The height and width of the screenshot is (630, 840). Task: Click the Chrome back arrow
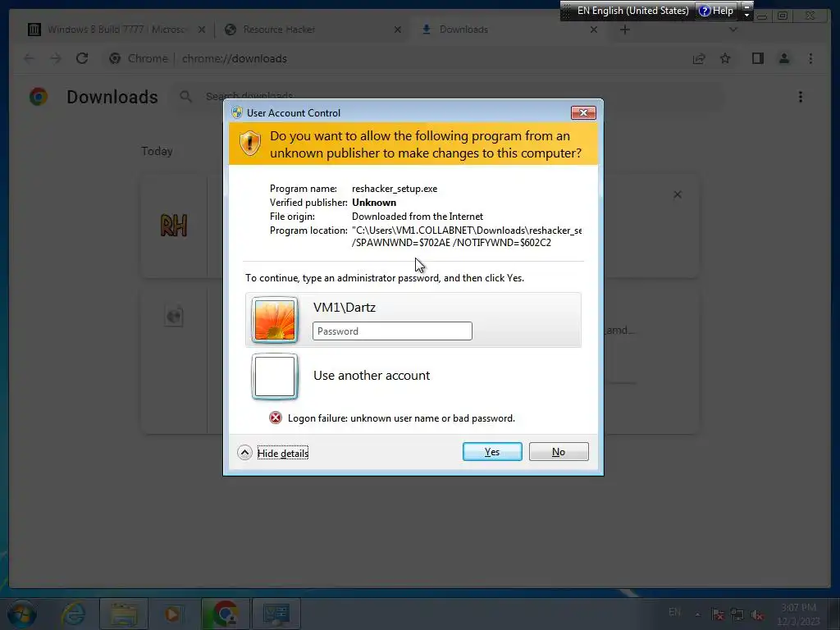click(29, 58)
